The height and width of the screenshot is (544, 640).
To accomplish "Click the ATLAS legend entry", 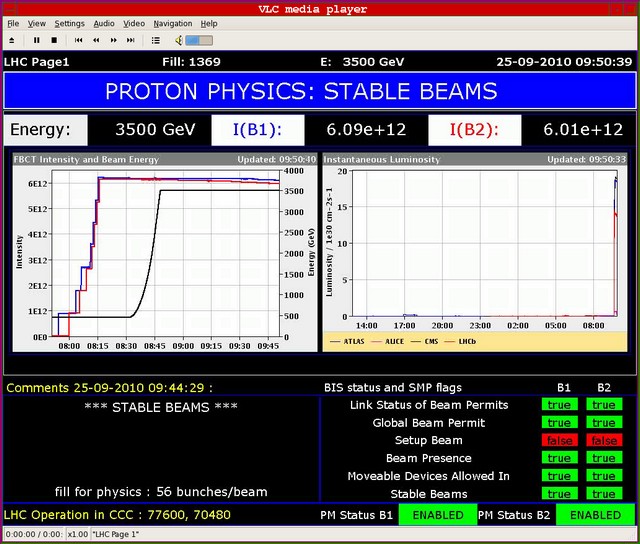I will (x=347, y=341).
